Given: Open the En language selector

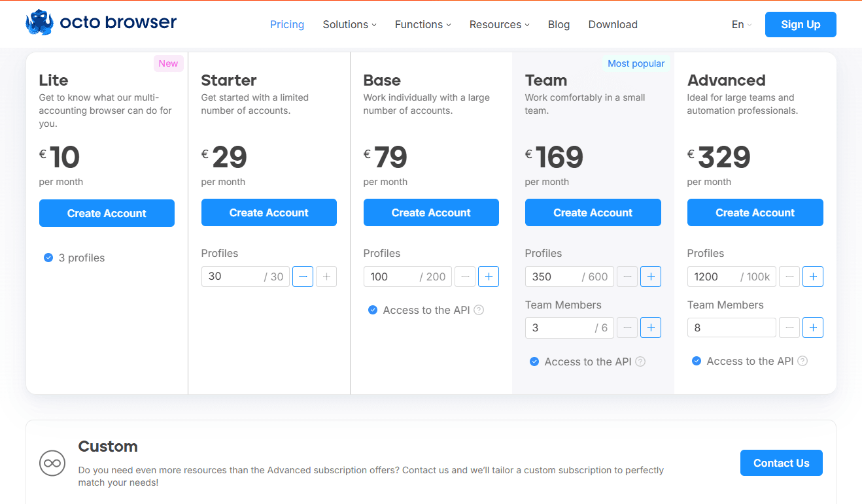Looking at the screenshot, I should click(x=742, y=24).
